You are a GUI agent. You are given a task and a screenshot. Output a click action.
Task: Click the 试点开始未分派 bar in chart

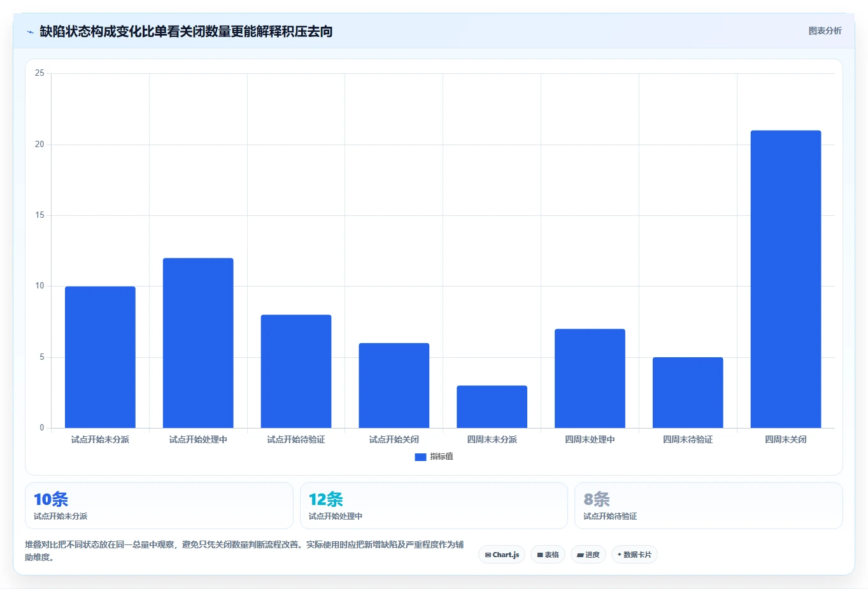[100, 357]
